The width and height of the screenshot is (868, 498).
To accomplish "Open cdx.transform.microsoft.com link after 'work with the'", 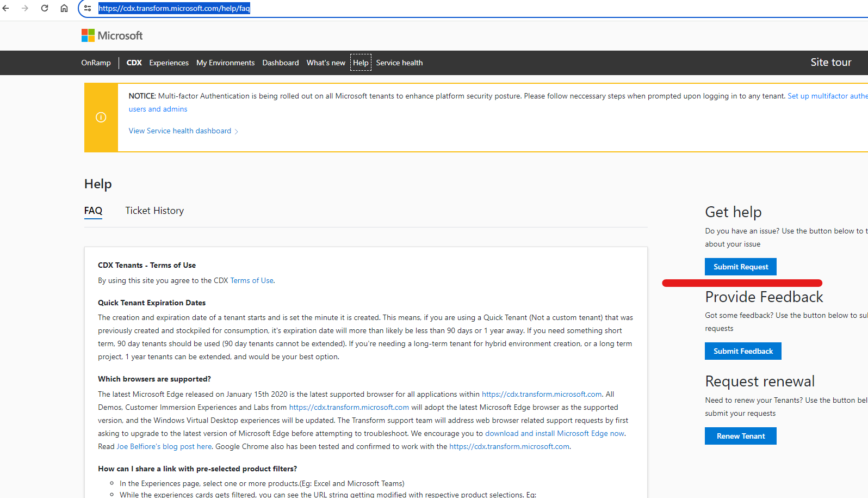I will [x=509, y=446].
